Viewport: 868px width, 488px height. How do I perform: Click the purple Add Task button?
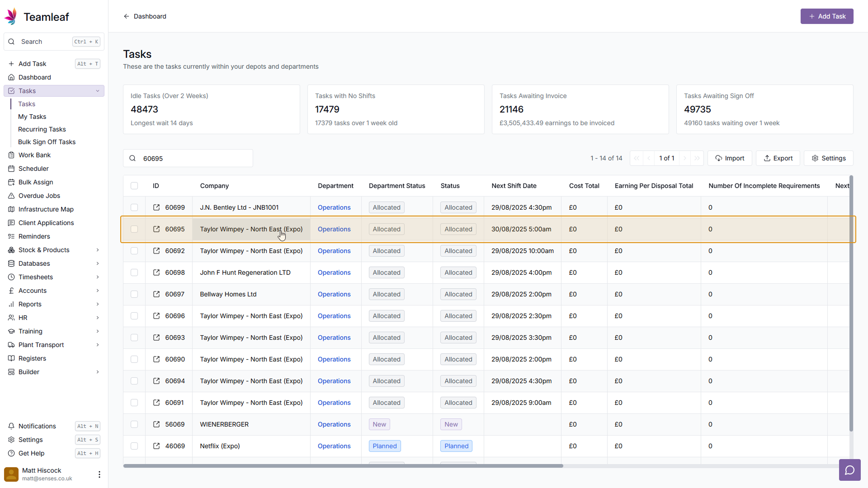point(827,16)
